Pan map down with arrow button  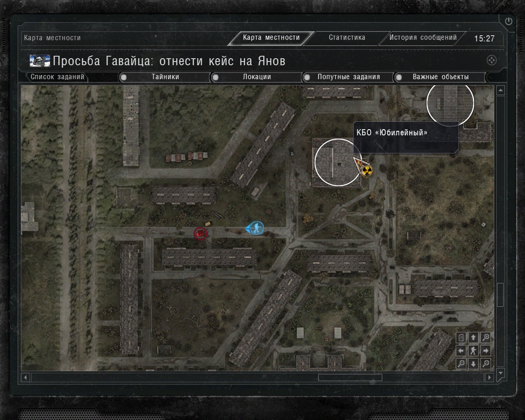click(473, 363)
